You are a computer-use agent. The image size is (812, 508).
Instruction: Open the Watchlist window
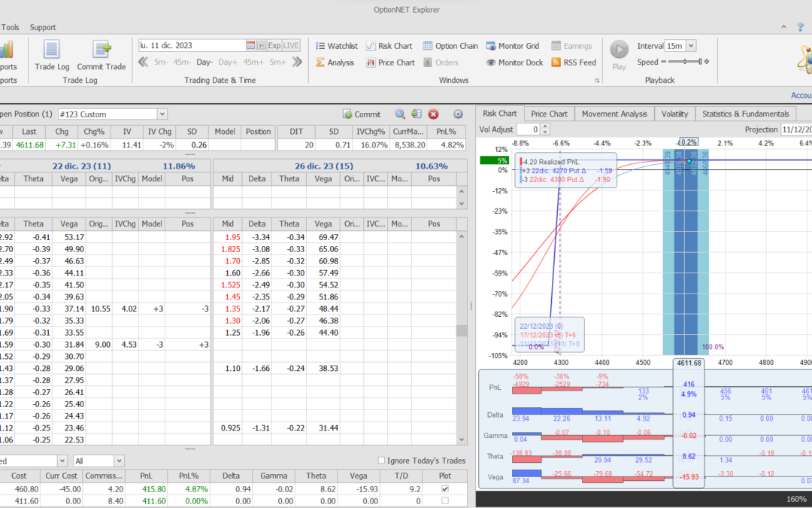tap(336, 46)
